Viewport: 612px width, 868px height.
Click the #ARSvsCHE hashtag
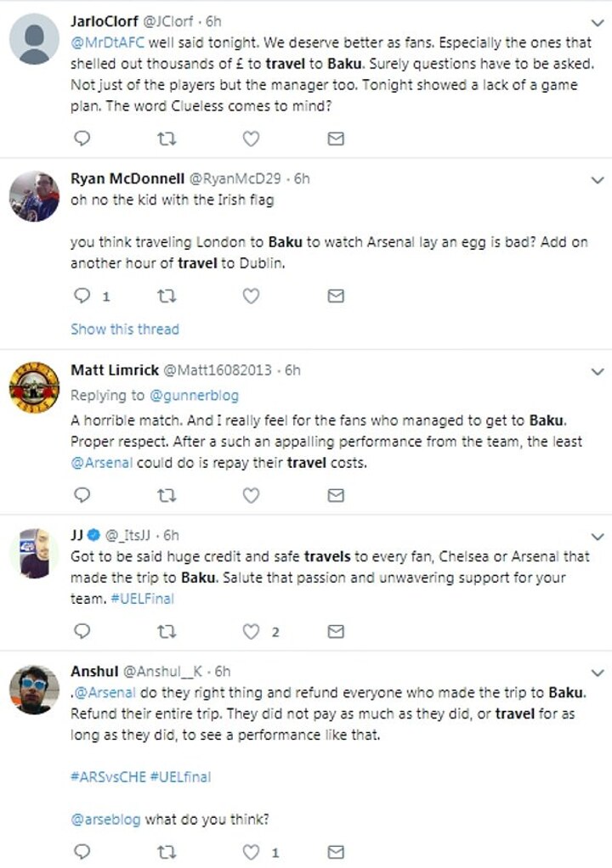tap(107, 776)
